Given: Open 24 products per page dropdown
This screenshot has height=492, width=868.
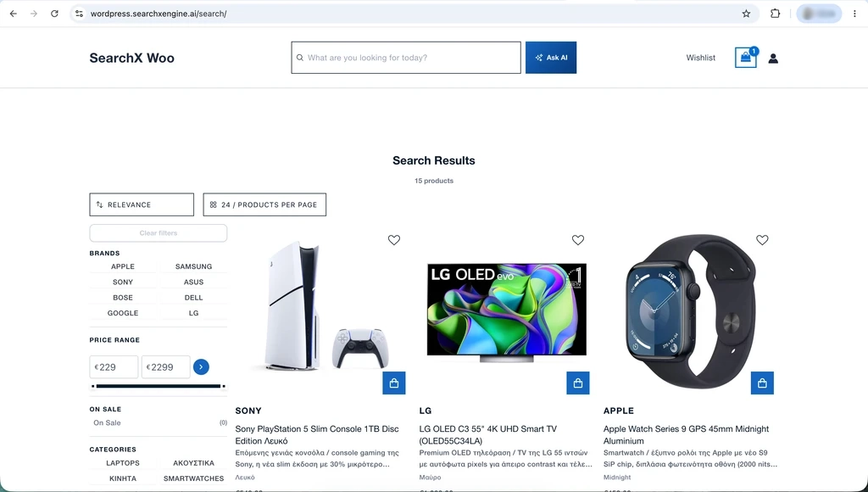Looking at the screenshot, I should (x=264, y=204).
